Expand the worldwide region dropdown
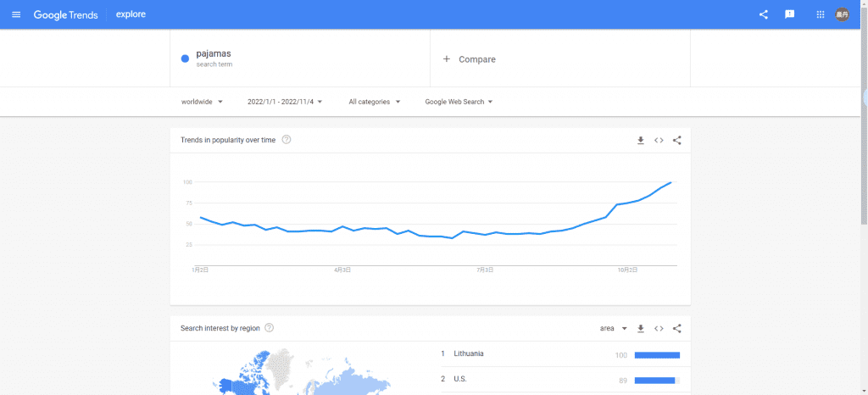Screen dimensions: 868x395 pos(202,102)
